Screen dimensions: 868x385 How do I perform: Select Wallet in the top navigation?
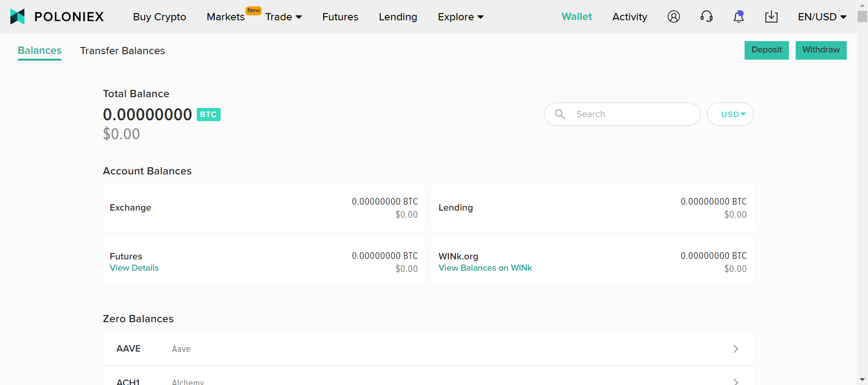coord(576,17)
